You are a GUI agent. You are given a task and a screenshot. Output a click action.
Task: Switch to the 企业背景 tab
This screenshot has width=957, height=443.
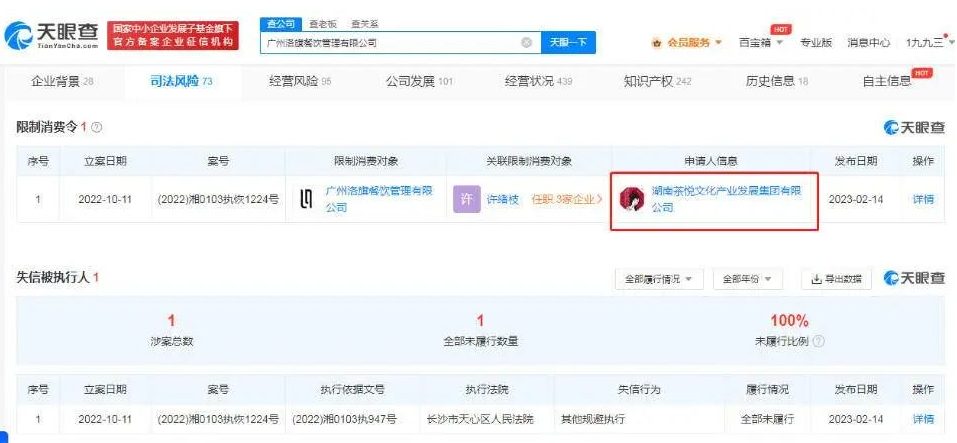tap(62, 81)
